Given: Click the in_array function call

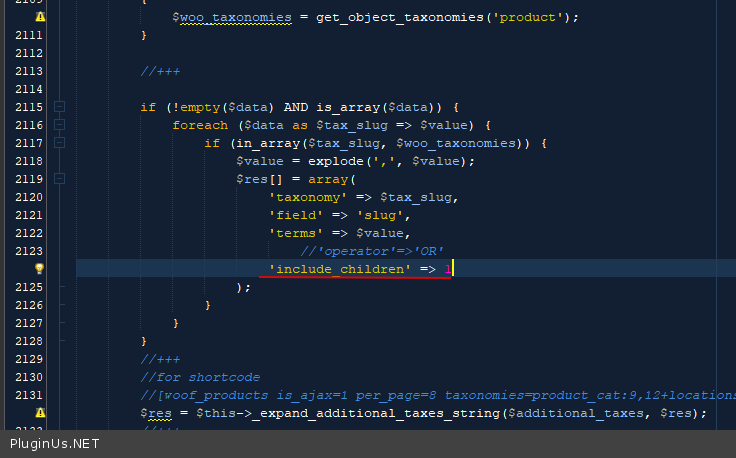Looking at the screenshot, I should coord(268,144).
